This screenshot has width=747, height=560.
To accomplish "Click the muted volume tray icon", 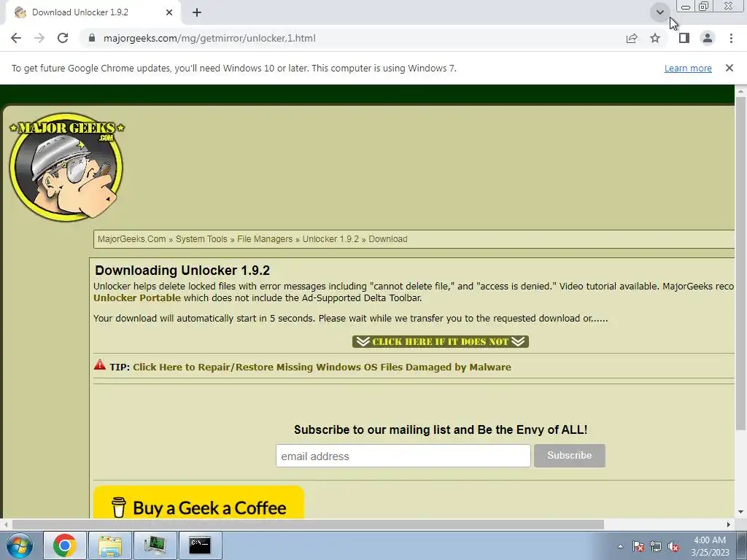I will 673,546.
